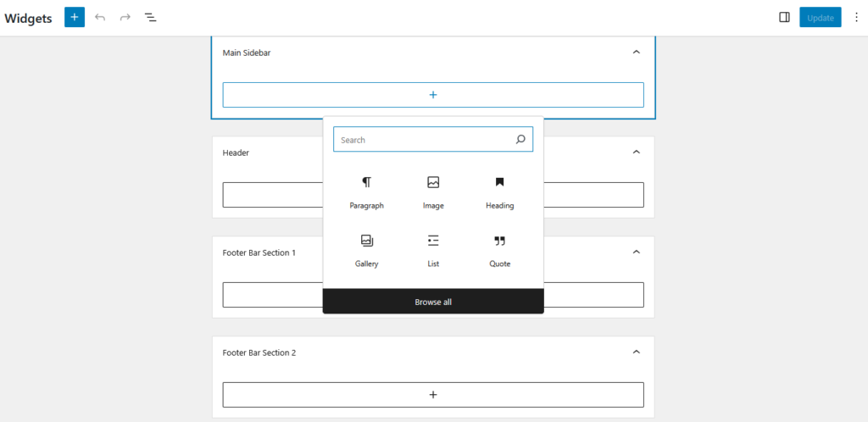Open the three-dot Options menu

[856, 17]
